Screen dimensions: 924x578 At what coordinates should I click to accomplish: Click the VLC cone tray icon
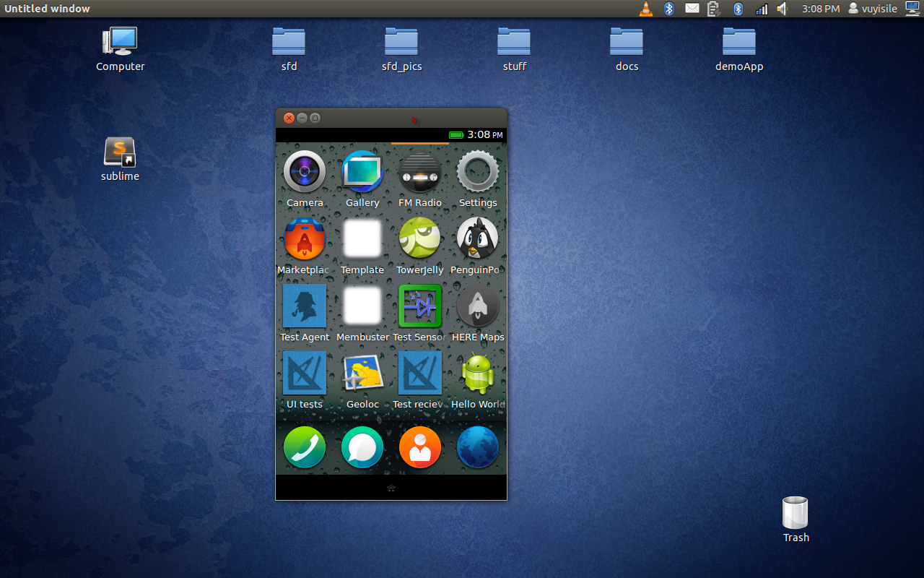(646, 9)
